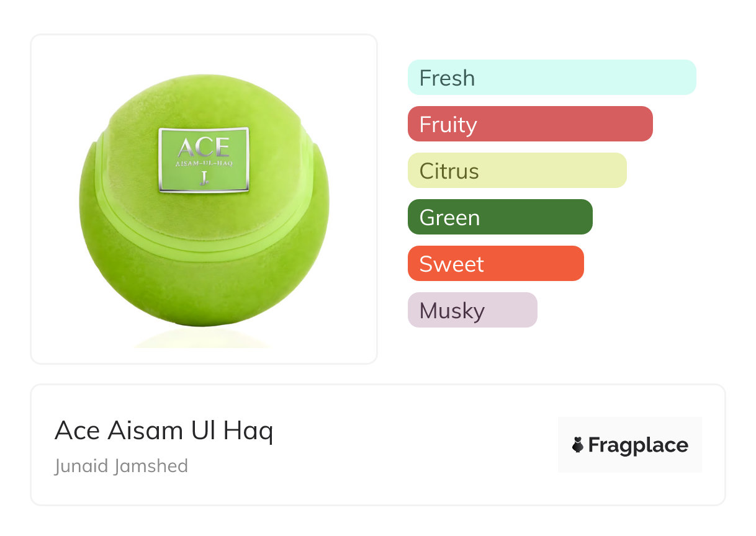756x536 pixels.
Task: Select the Musky accord bar
Action: pos(472,310)
